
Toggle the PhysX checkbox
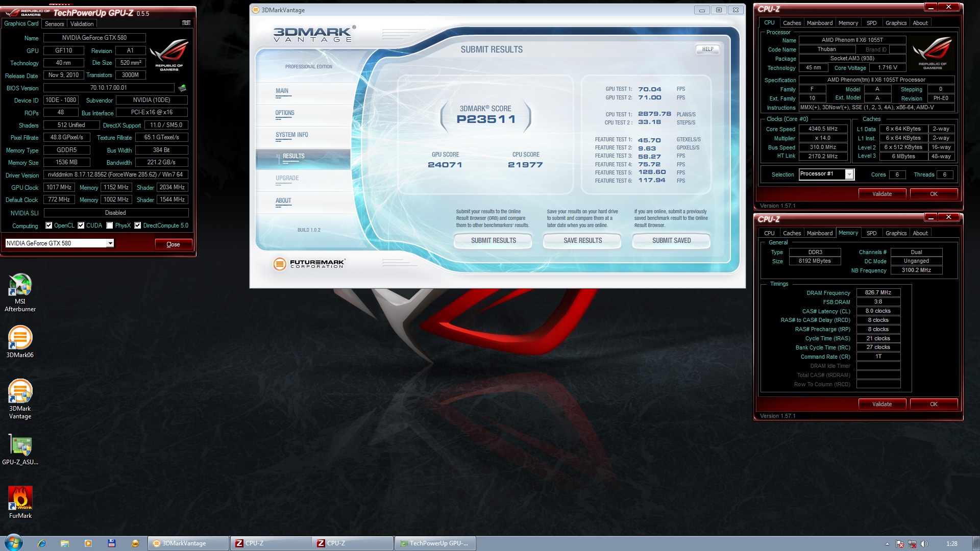110,226
